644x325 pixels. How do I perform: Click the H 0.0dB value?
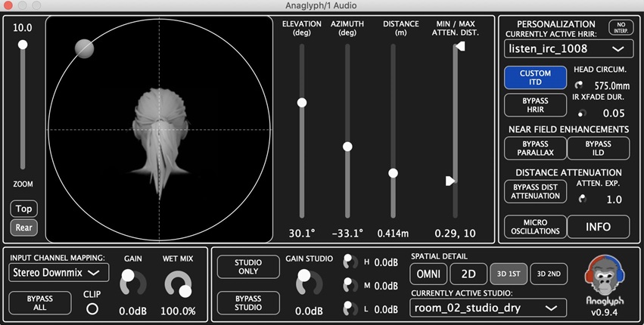[x=386, y=262]
